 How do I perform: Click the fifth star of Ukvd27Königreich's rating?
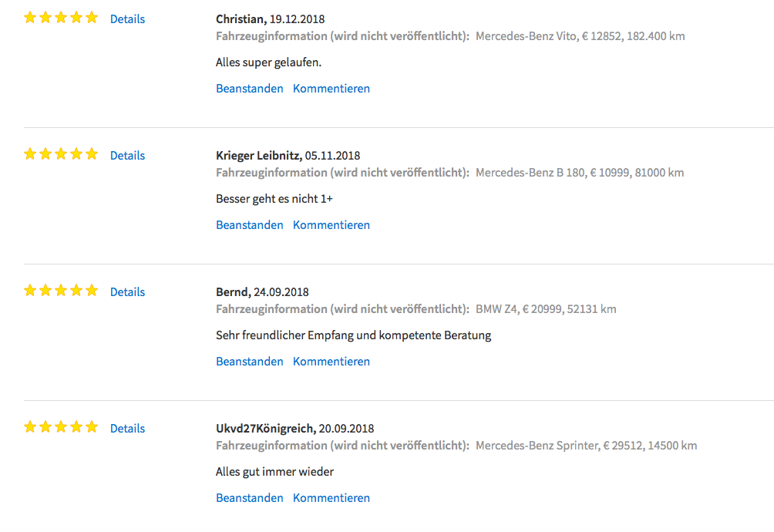point(92,426)
